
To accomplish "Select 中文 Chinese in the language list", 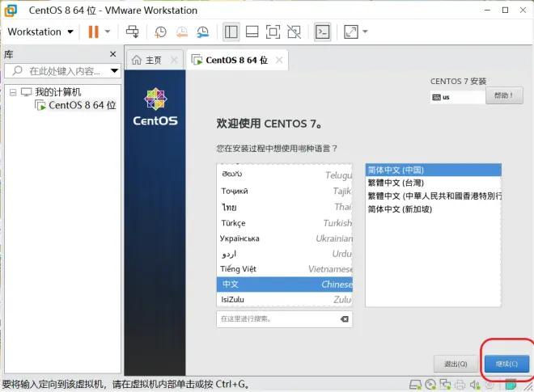I will point(284,285).
